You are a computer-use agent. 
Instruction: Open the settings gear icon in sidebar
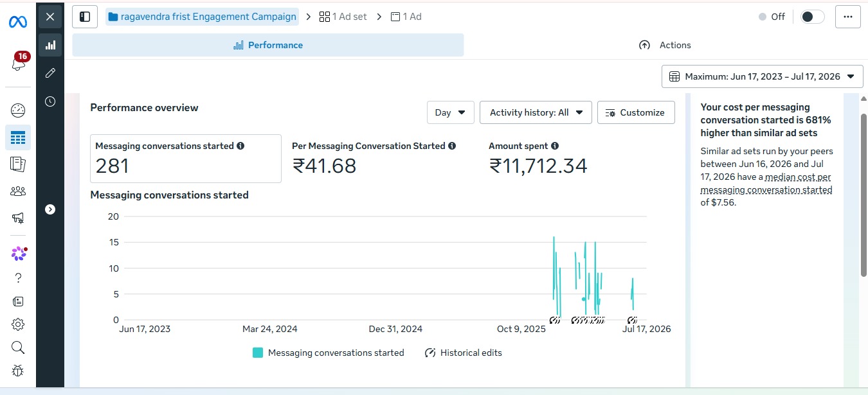coord(18,324)
